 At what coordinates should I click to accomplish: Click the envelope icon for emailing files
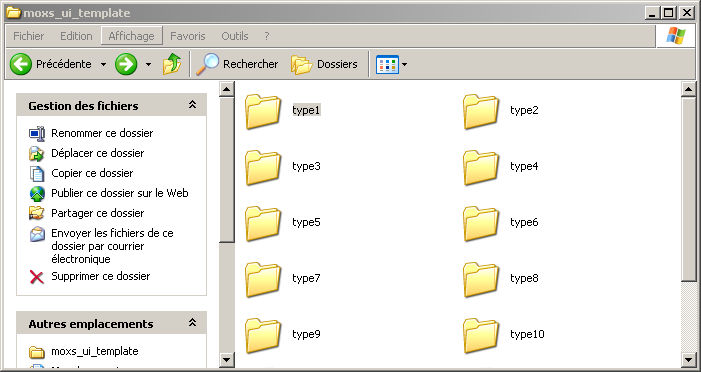click(37, 234)
